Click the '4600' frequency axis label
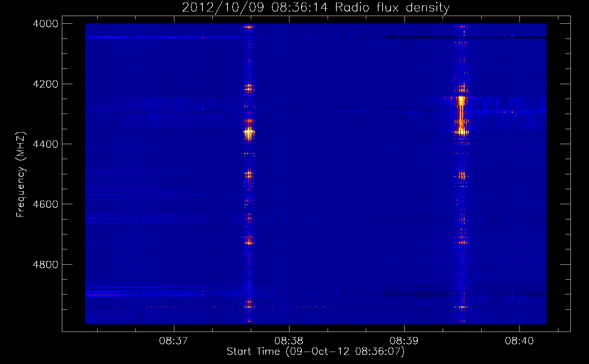The height and width of the screenshot is (364, 589). click(x=46, y=204)
